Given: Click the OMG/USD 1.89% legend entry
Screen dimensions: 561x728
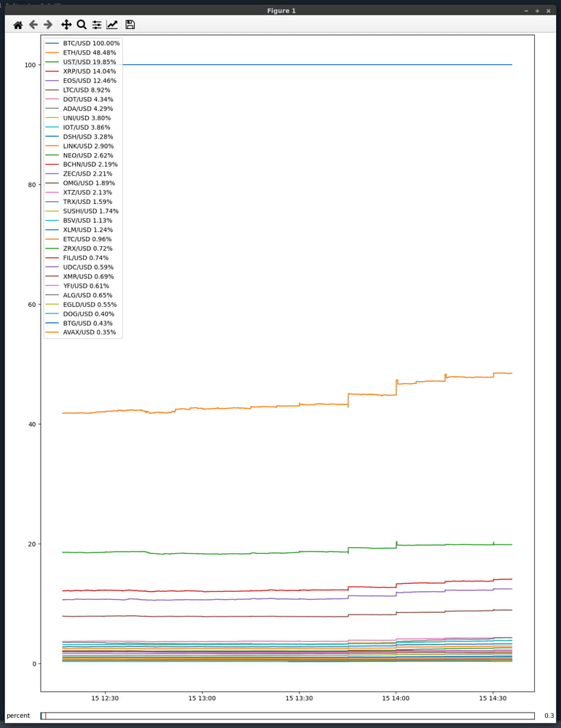Looking at the screenshot, I should [x=80, y=183].
